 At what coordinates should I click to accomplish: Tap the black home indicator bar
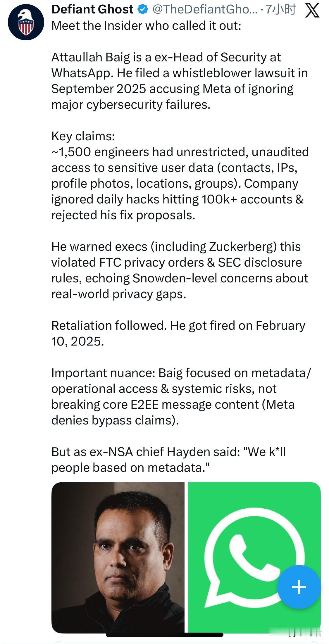tap(164, 635)
